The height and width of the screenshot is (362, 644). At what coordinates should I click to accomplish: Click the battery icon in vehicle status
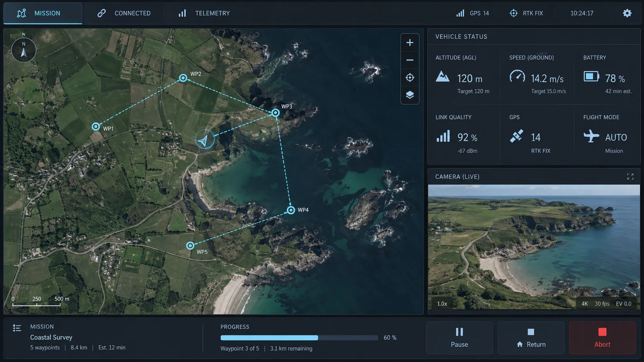[591, 76]
